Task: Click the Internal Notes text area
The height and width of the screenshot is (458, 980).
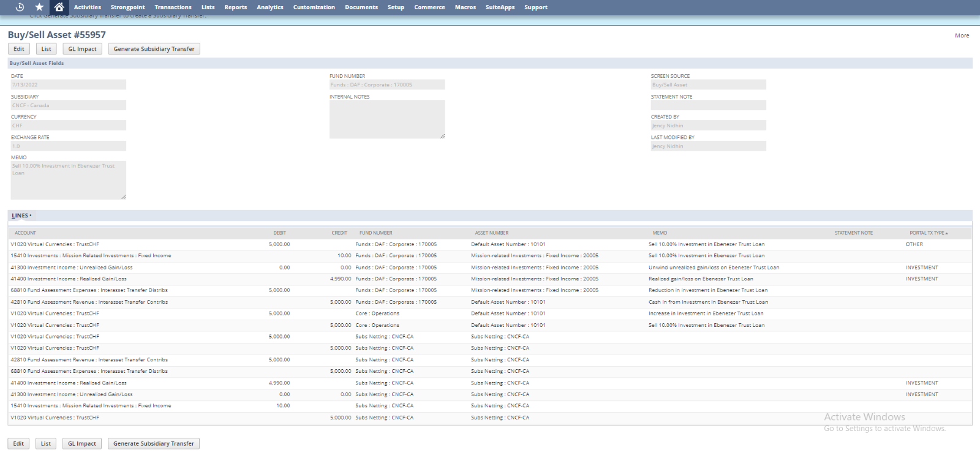Action: 386,119
